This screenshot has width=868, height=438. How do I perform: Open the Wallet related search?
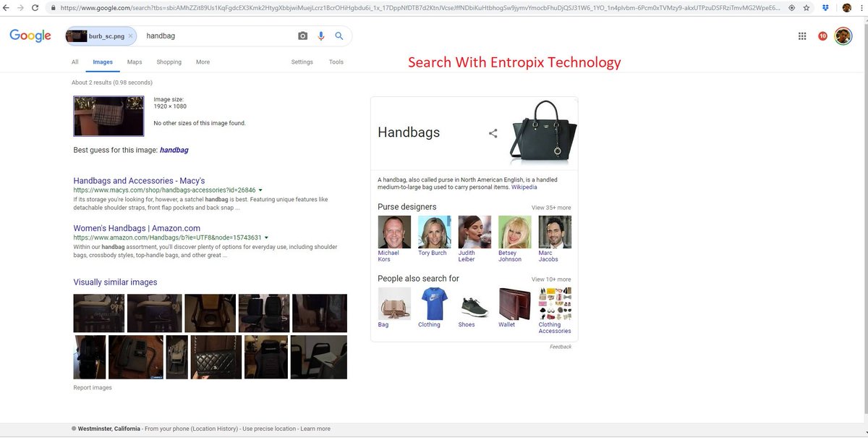[x=514, y=308]
